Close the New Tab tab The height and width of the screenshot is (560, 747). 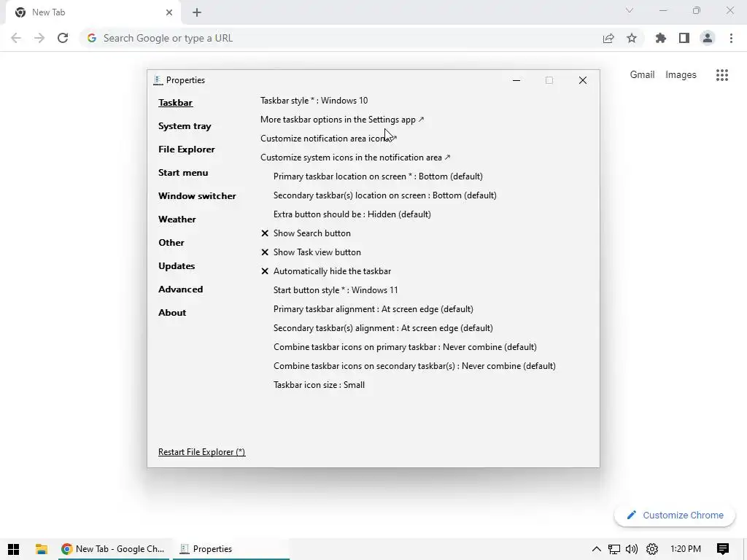tap(169, 12)
